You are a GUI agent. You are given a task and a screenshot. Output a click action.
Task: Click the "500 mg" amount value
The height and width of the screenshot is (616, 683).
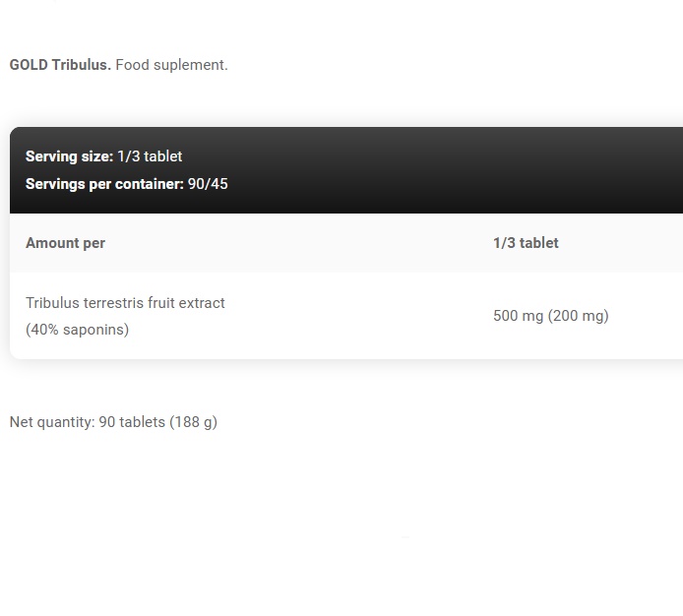pos(519,316)
